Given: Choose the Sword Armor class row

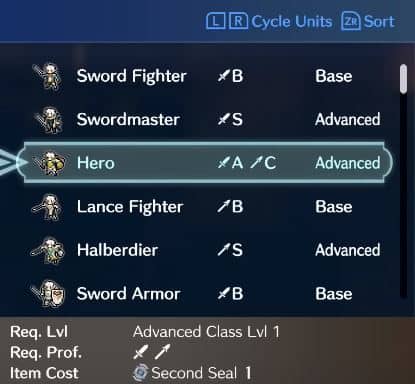Looking at the screenshot, I should point(208,294).
